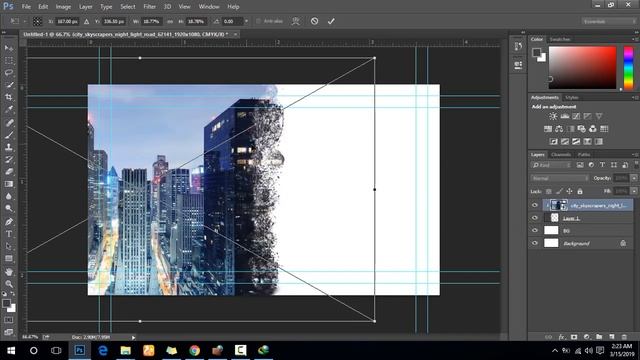Open the Properties panel icon
Screen dimensions: 640x360
point(518,65)
